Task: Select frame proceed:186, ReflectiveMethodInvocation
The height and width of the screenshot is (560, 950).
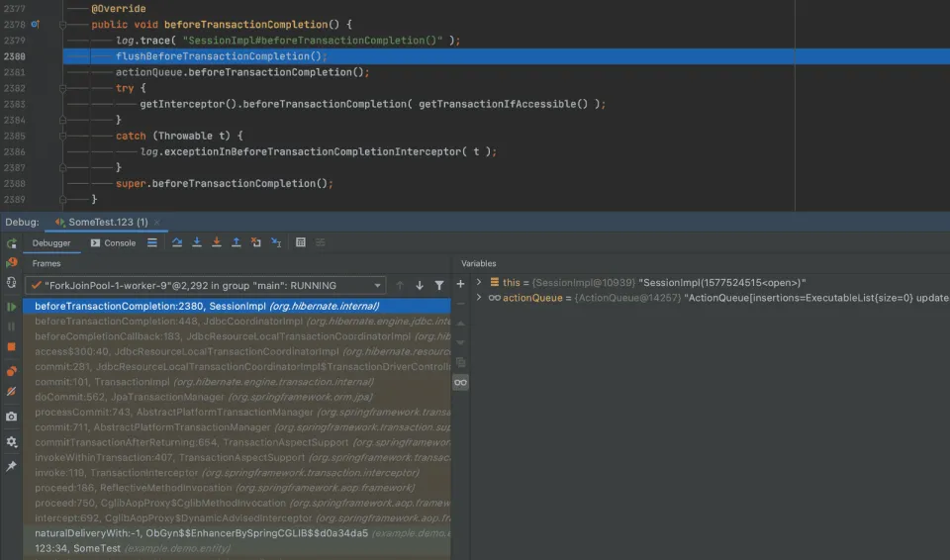Action: pyautogui.click(x=237, y=488)
